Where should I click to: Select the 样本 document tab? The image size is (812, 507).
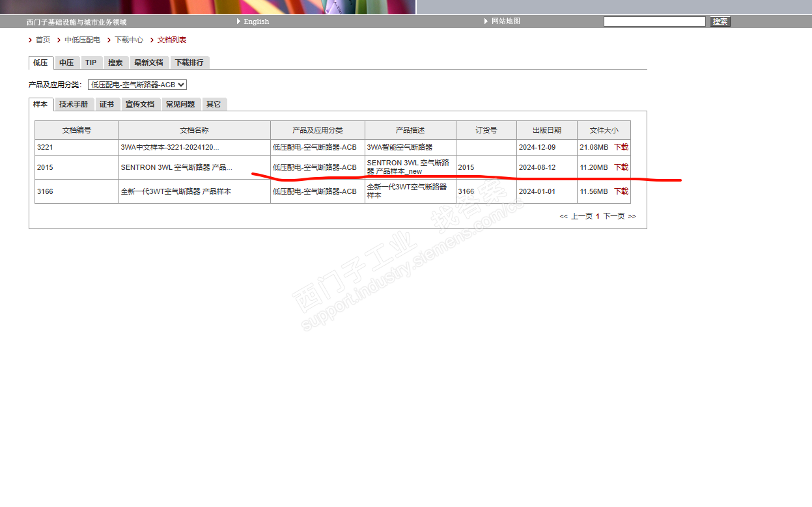40,104
